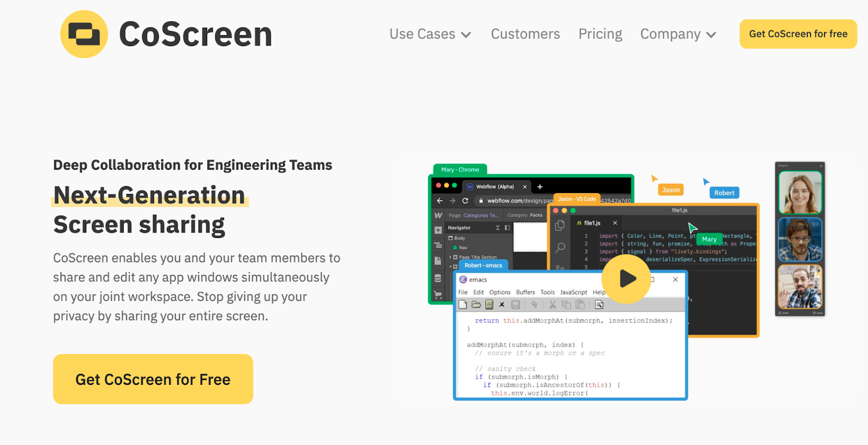Open the Pricing link
868x445 pixels.
pyautogui.click(x=600, y=34)
